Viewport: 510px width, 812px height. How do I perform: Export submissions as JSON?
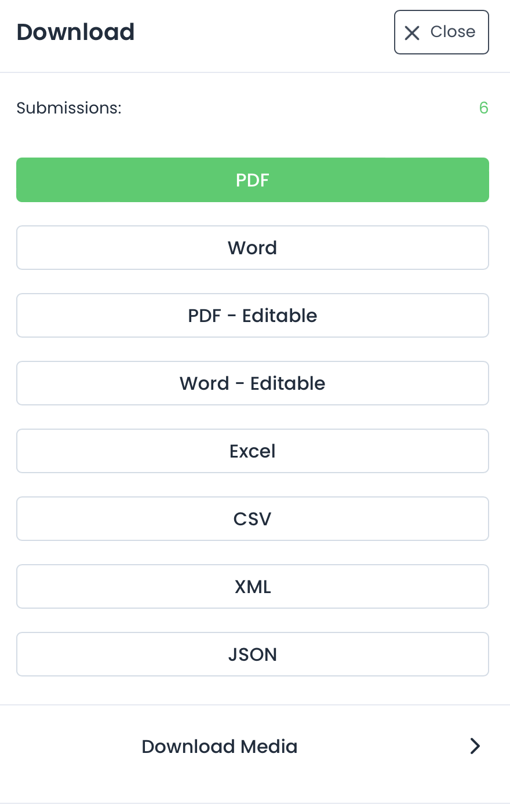point(253,654)
